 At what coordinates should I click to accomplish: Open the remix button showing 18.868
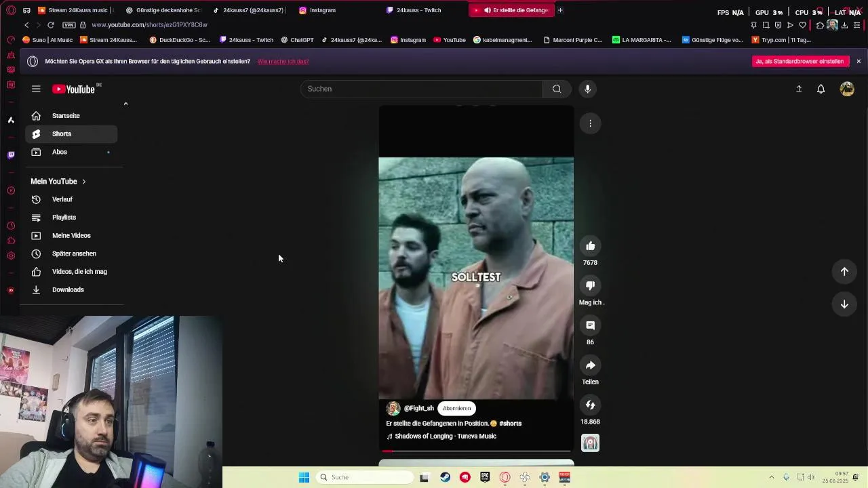pyautogui.click(x=591, y=405)
